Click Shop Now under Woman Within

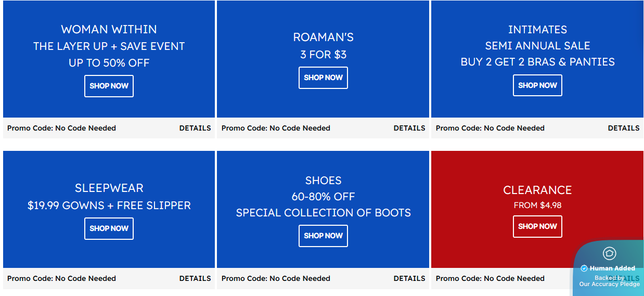point(109,86)
